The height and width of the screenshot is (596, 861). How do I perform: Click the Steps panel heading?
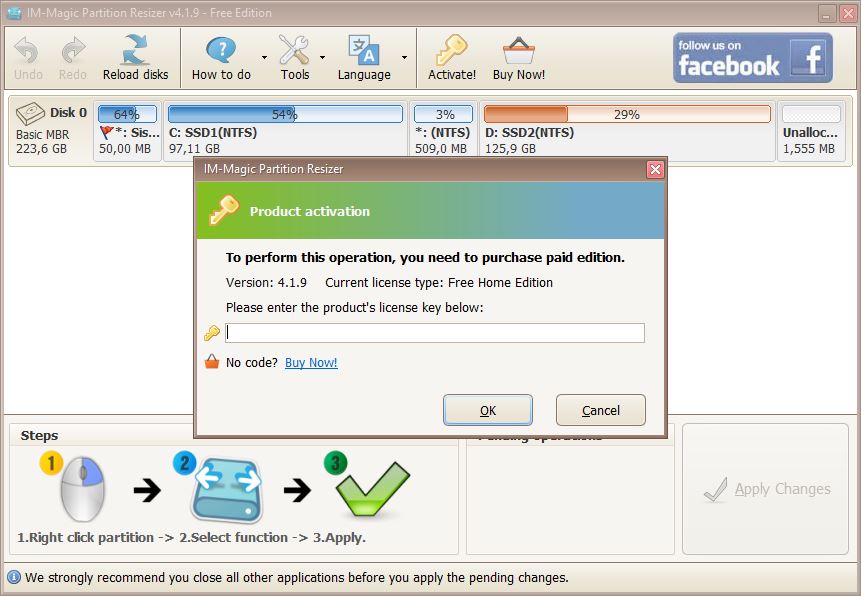[39, 436]
